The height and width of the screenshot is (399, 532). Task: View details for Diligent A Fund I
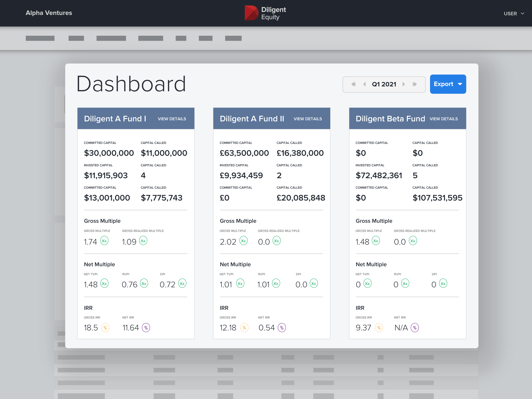(172, 119)
